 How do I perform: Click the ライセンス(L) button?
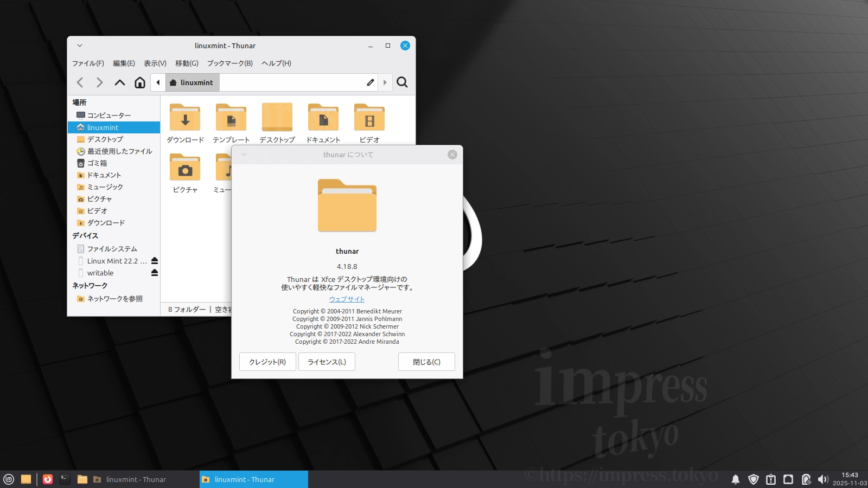tap(327, 362)
